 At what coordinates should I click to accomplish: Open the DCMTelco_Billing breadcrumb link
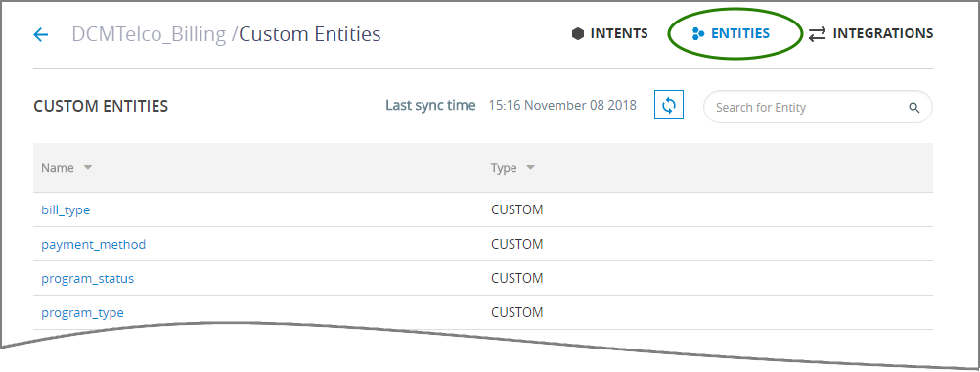pyautogui.click(x=150, y=33)
